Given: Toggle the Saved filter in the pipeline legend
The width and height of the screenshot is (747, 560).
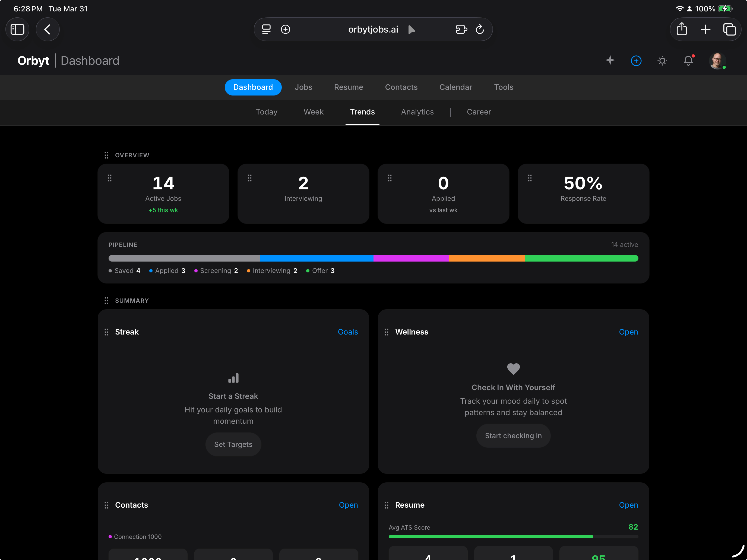Looking at the screenshot, I should [x=124, y=271].
